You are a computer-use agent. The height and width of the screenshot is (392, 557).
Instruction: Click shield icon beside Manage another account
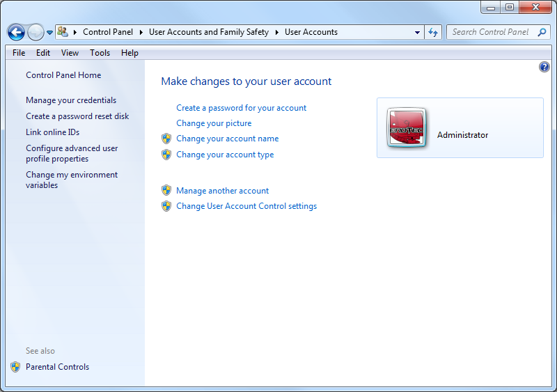(x=166, y=191)
